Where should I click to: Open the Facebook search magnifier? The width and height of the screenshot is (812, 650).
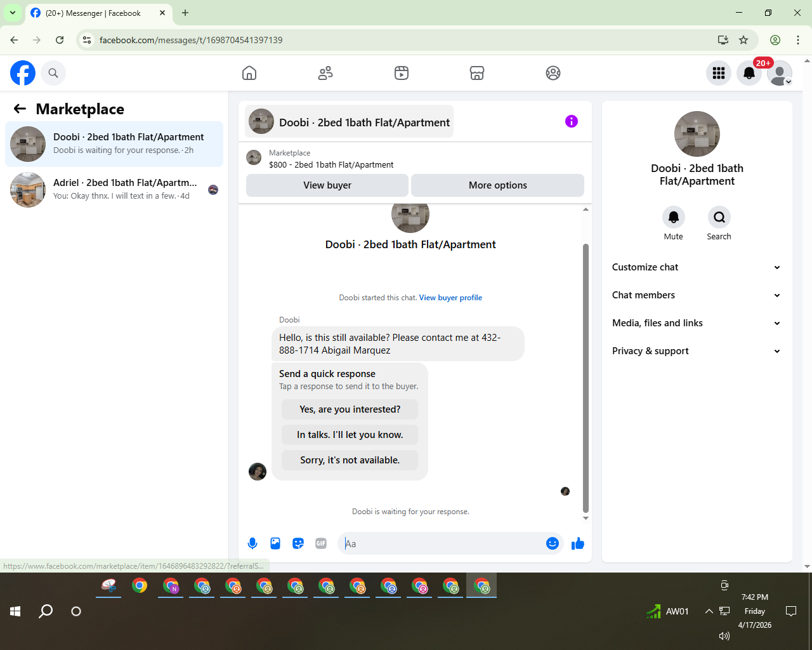[x=53, y=73]
